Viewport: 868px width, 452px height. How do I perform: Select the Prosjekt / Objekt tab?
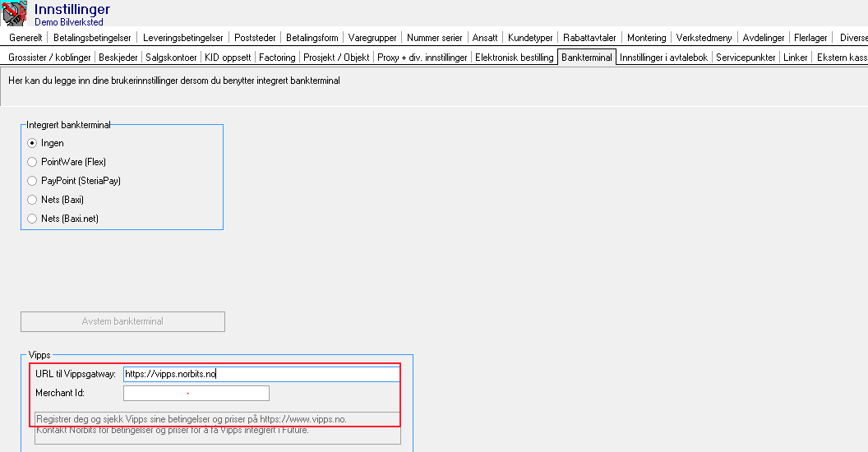(336, 58)
